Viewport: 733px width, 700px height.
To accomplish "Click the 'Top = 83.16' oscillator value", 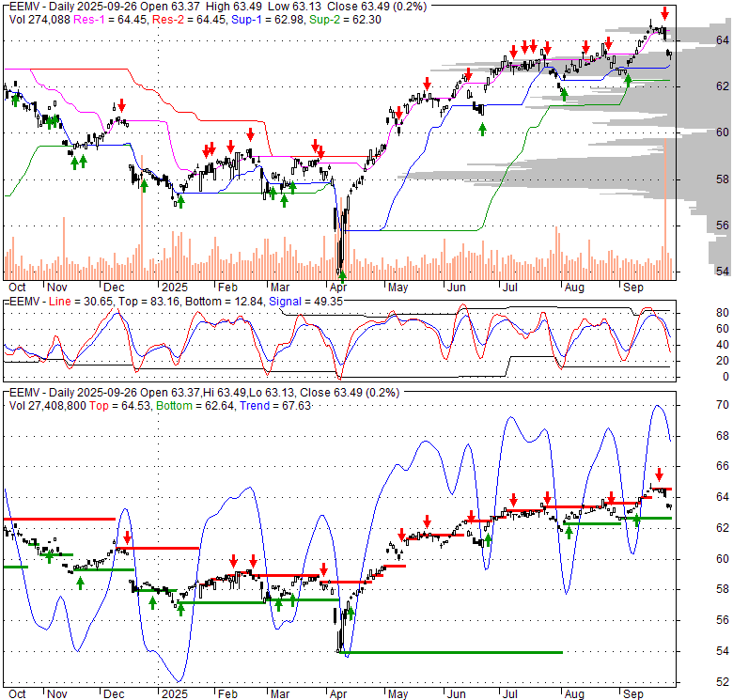I will click(148, 302).
